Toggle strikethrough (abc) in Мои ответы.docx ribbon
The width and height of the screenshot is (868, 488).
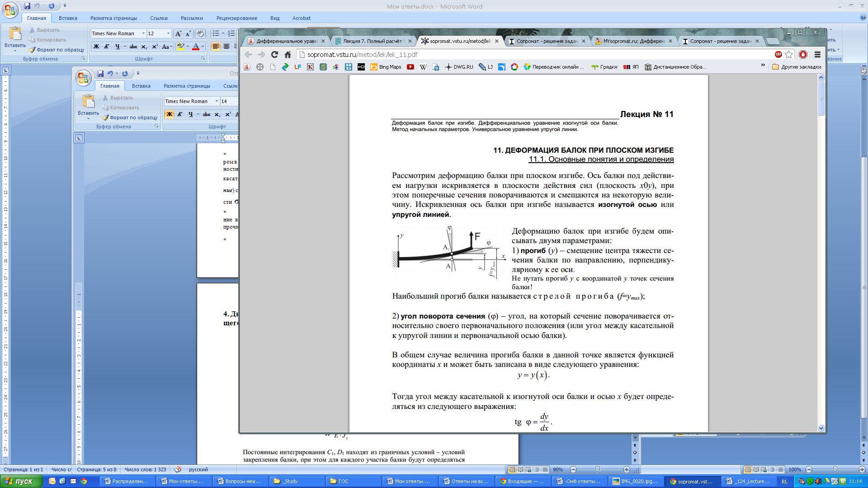pyautogui.click(x=133, y=47)
